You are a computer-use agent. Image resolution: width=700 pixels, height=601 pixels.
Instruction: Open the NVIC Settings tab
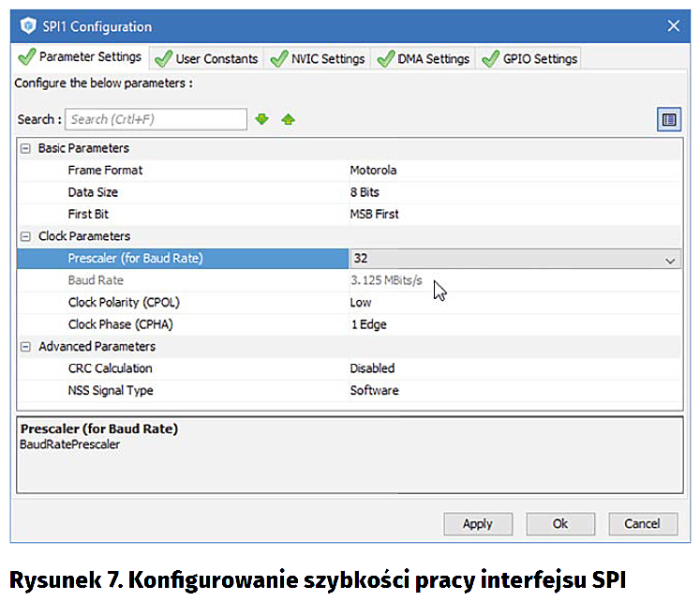[x=318, y=58]
